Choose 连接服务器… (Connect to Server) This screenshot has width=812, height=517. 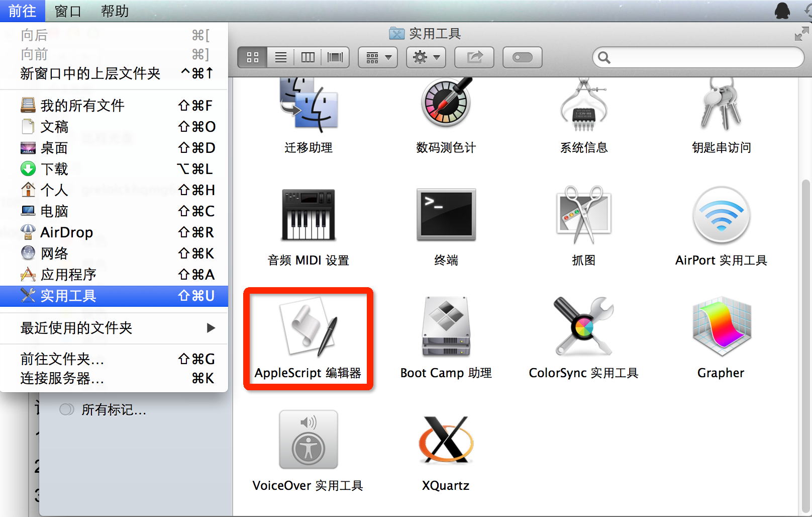114,378
